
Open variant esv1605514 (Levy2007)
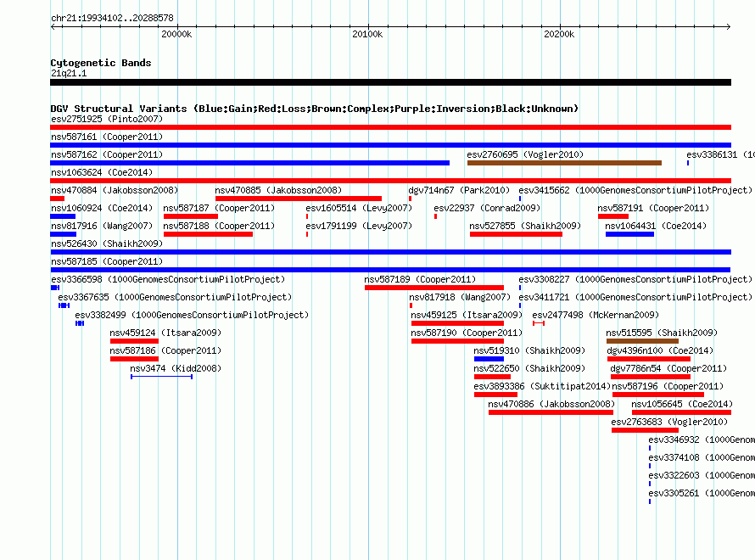[x=359, y=208]
